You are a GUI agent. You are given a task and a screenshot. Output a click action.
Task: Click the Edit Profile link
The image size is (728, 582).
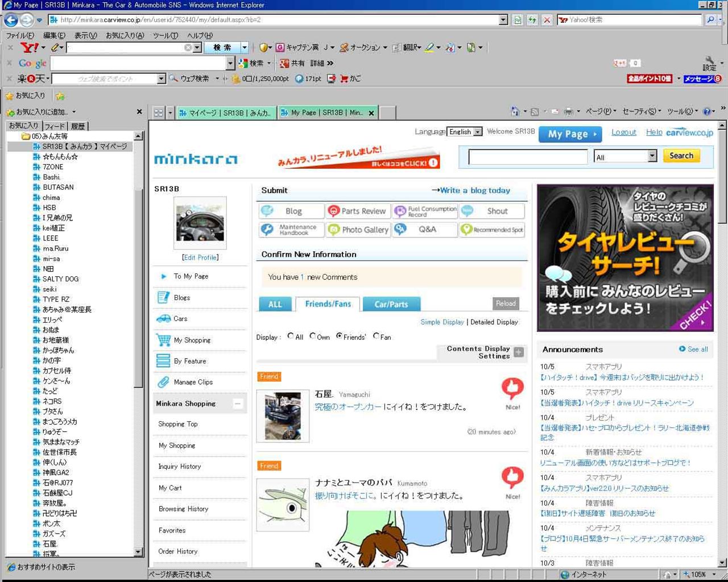pos(200,257)
